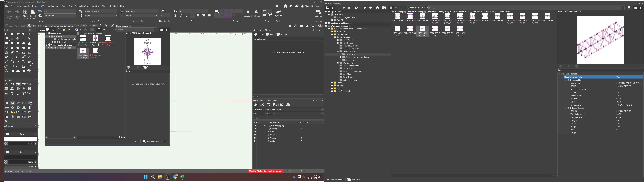
Task: Hide the 3_Lighting design layer
Action: 255,129
